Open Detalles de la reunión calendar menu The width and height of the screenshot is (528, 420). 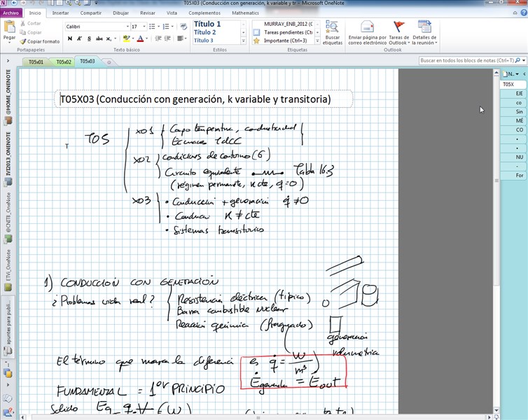click(424, 33)
